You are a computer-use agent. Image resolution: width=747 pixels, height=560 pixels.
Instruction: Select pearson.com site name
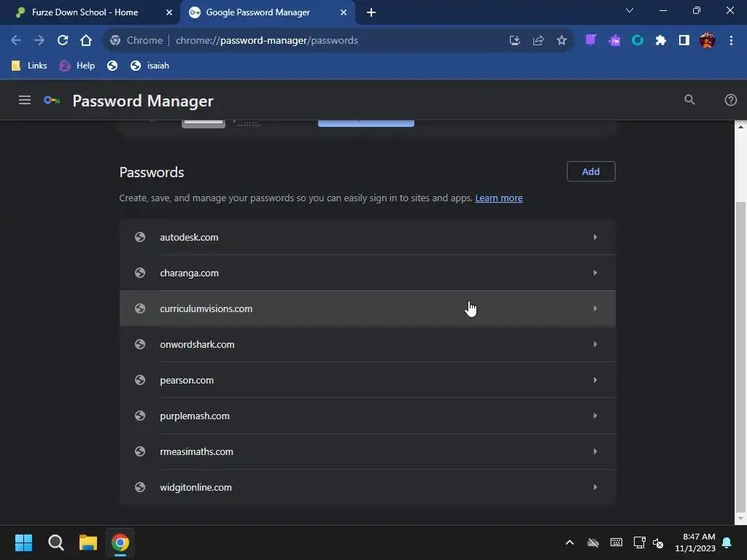click(x=187, y=380)
